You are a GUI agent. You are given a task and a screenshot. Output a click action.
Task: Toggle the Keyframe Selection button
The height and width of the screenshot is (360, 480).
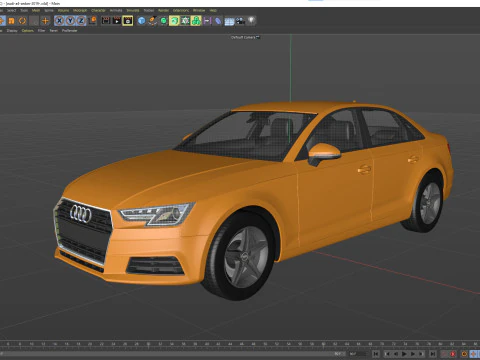464,354
